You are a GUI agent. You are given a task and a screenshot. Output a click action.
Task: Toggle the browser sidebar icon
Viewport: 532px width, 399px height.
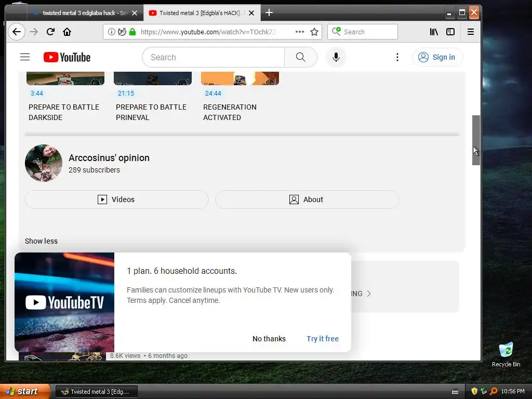coord(450,32)
